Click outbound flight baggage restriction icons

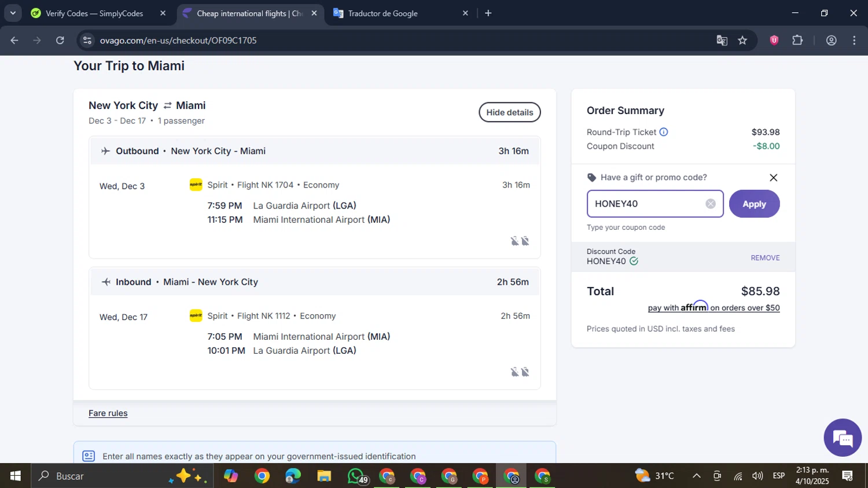coord(520,241)
